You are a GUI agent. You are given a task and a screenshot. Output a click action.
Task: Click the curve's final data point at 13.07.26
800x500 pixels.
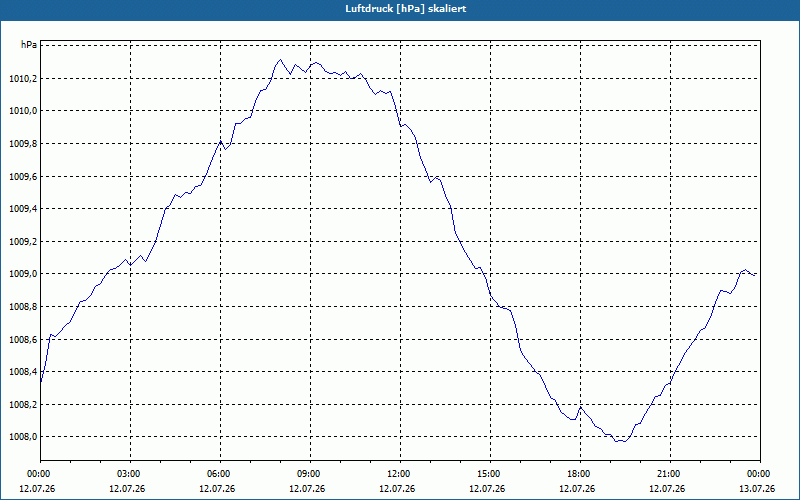pos(755,275)
